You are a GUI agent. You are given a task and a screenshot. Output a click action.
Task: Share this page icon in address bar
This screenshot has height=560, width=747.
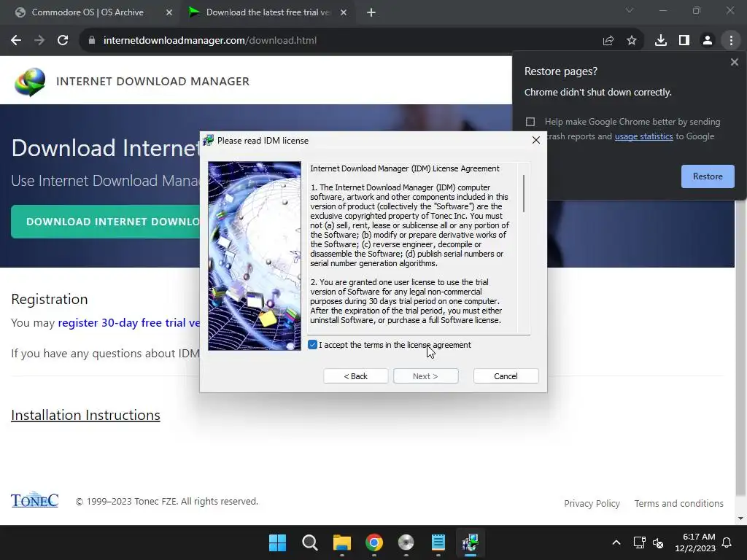pos(608,41)
